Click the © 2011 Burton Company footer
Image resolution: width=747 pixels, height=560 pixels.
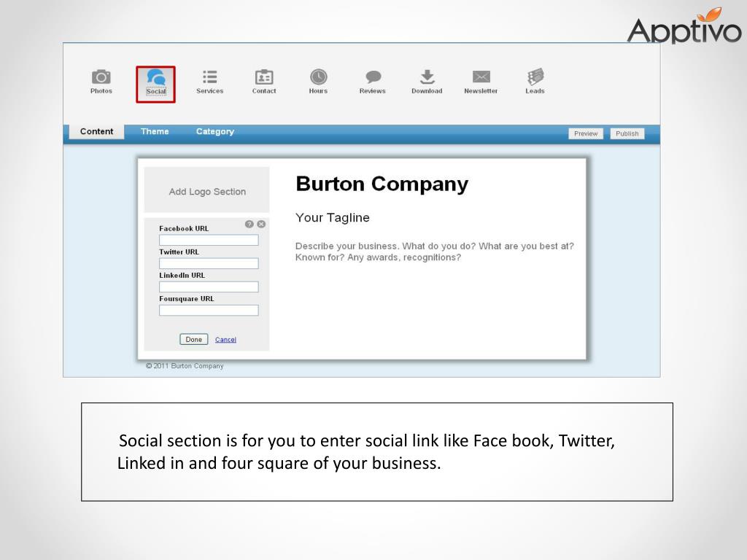[185, 366]
